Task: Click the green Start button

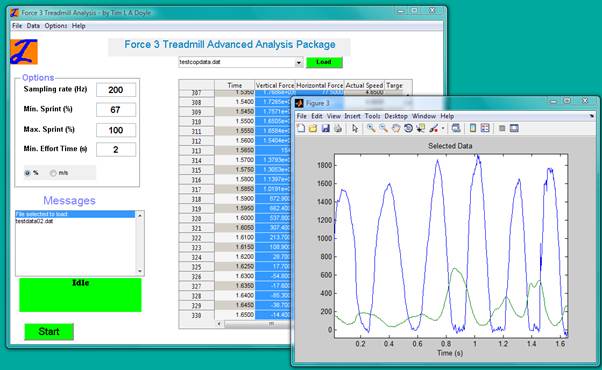Action: pyautogui.click(x=49, y=332)
